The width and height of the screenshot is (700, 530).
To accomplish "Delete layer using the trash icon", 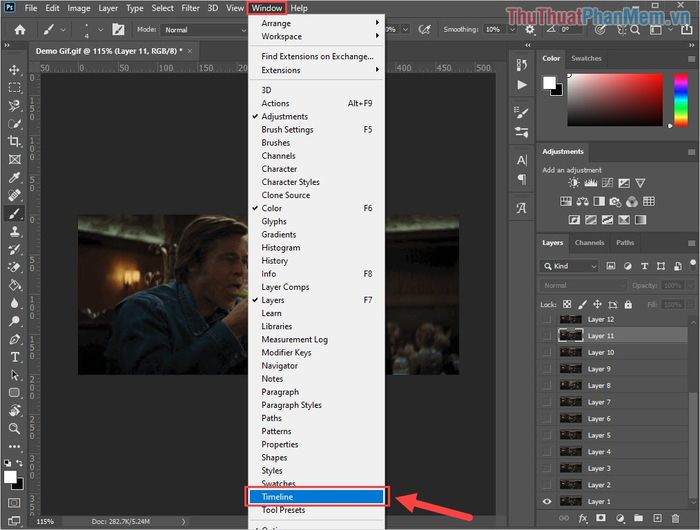I will tap(673, 519).
